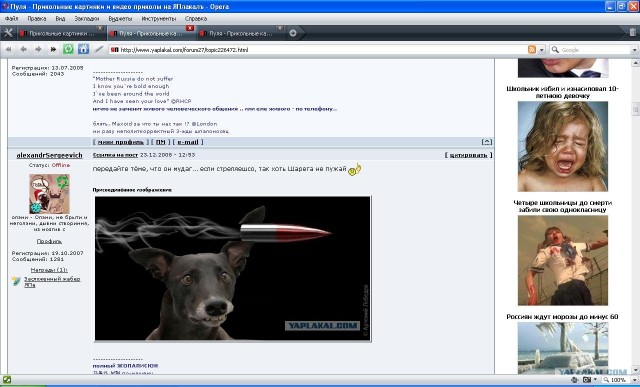Image resolution: width=640 pixels, height=387 pixels.
Task: Open the Инструменты menu
Action: [x=159, y=18]
